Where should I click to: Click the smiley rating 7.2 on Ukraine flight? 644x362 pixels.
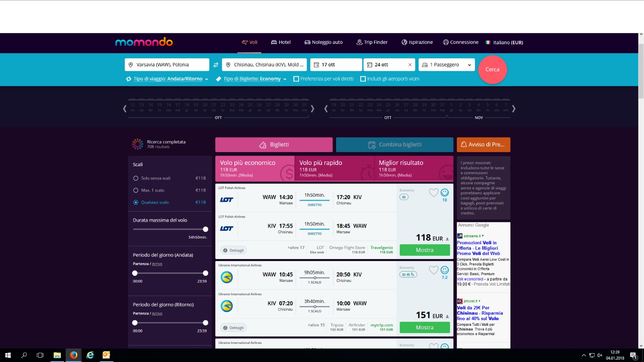[444, 270]
